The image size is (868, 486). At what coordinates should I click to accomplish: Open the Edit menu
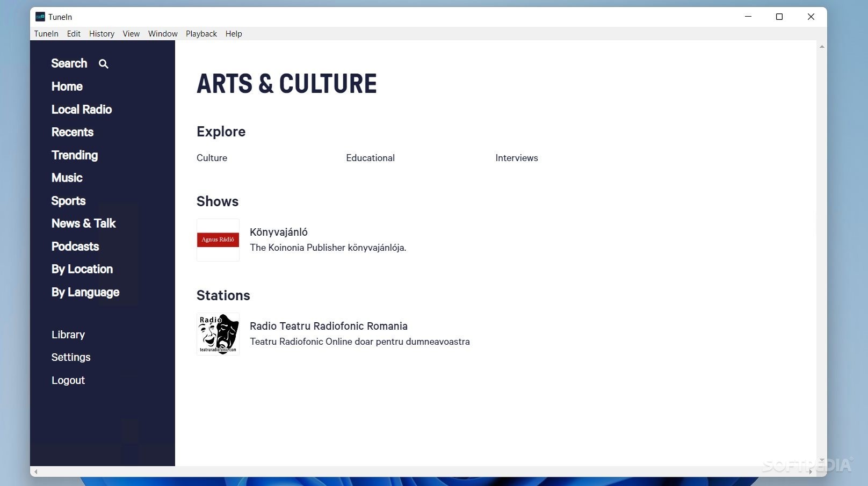click(x=74, y=34)
